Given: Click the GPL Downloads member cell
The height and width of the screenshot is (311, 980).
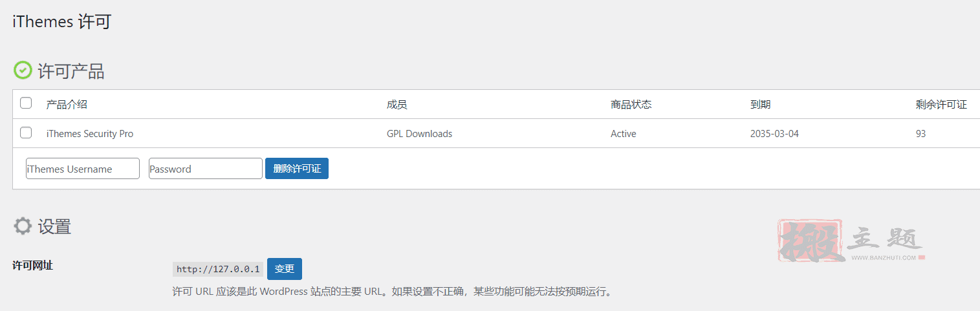Looking at the screenshot, I should pos(419,134).
